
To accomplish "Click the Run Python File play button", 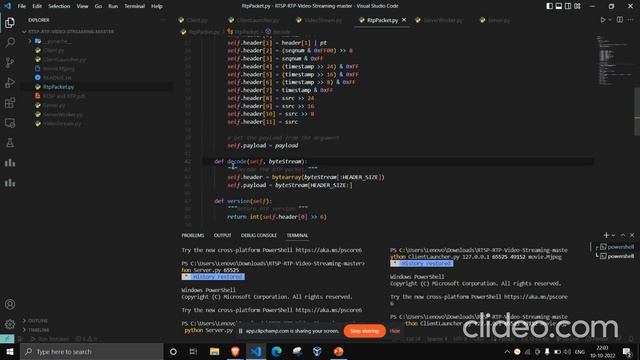I will pos(602,20).
